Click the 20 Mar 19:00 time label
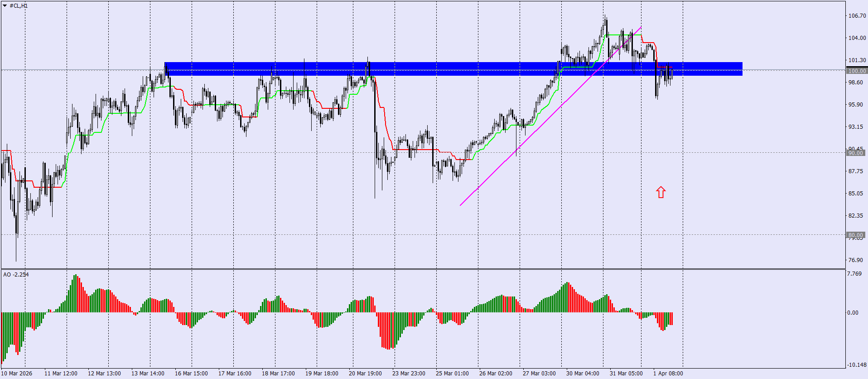 click(x=365, y=374)
